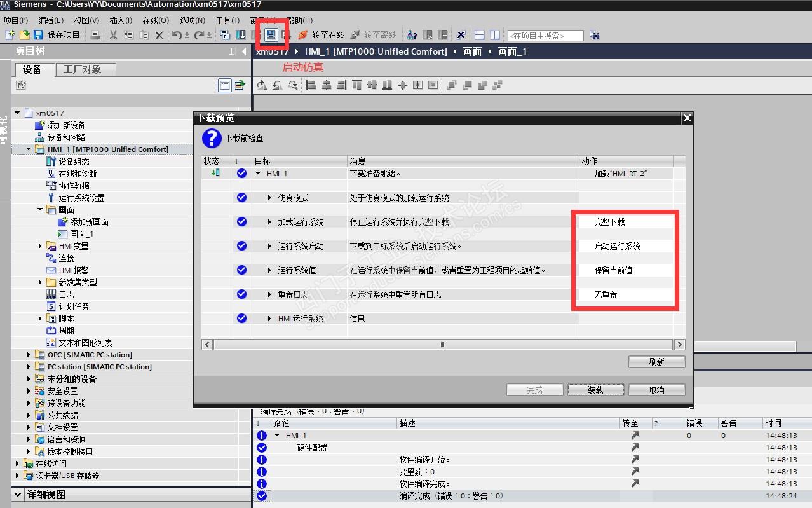Close the 下载预览 dialog

click(x=686, y=118)
